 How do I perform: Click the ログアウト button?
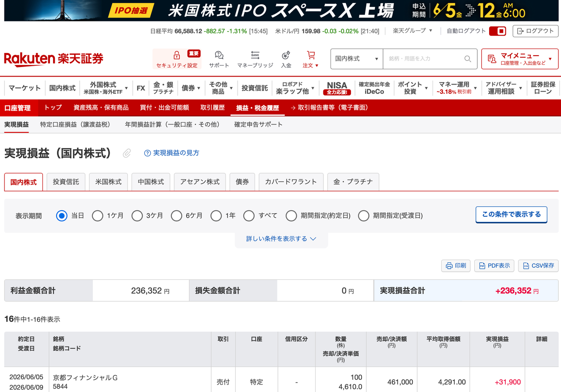(x=536, y=31)
